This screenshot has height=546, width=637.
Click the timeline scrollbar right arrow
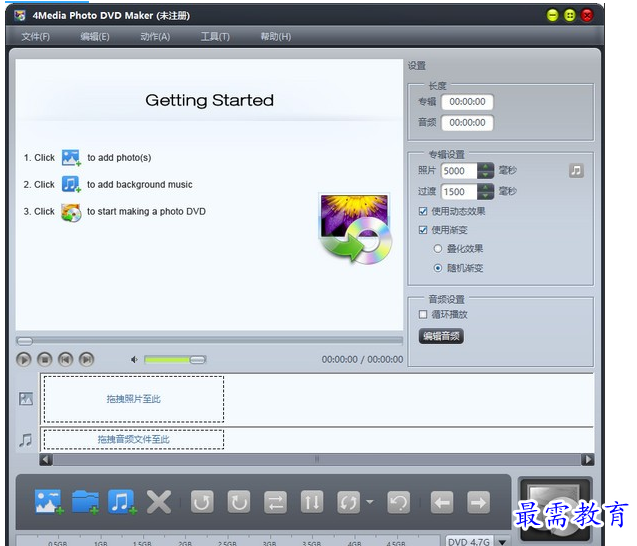(x=587, y=459)
